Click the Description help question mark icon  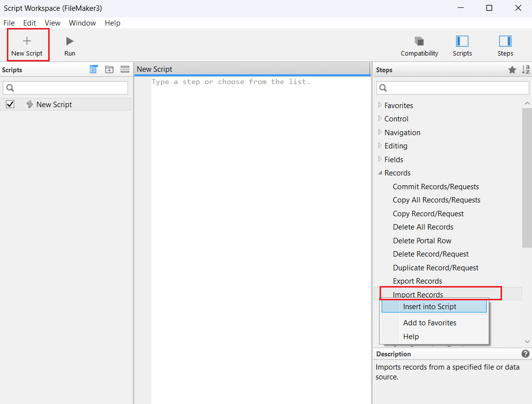525,354
